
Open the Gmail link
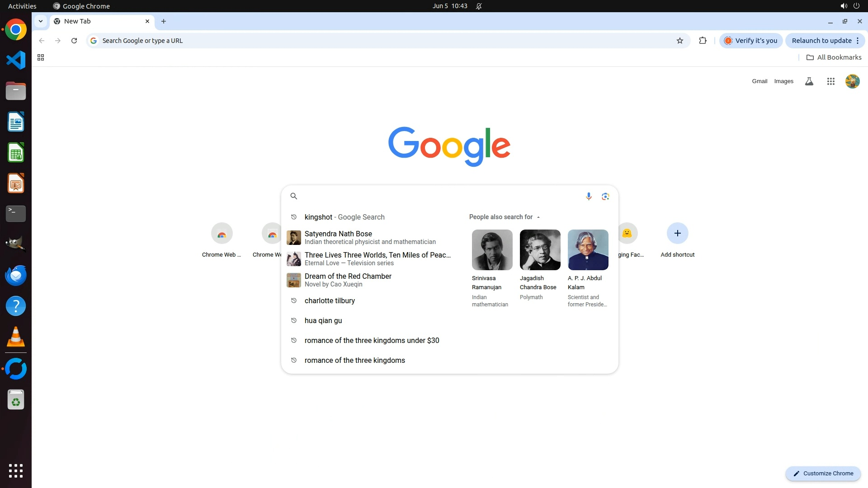(x=759, y=81)
